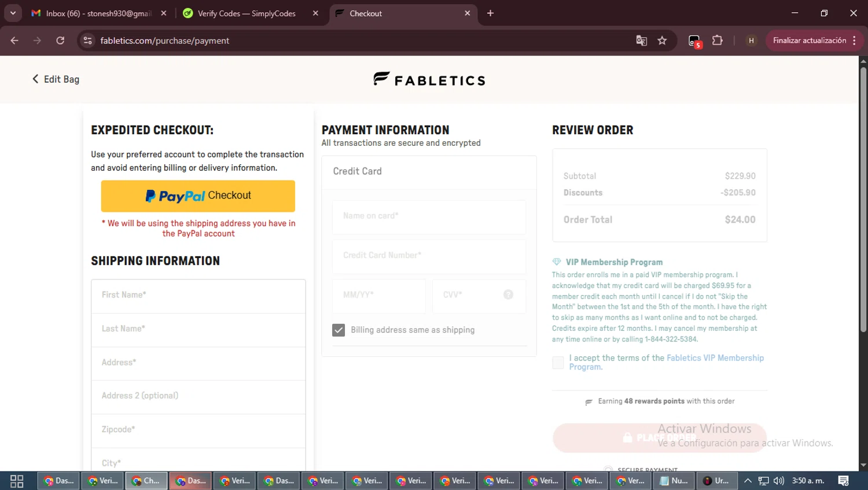Go back using the browser back arrow
Image resolution: width=868 pixels, height=490 pixels.
[x=14, y=40]
